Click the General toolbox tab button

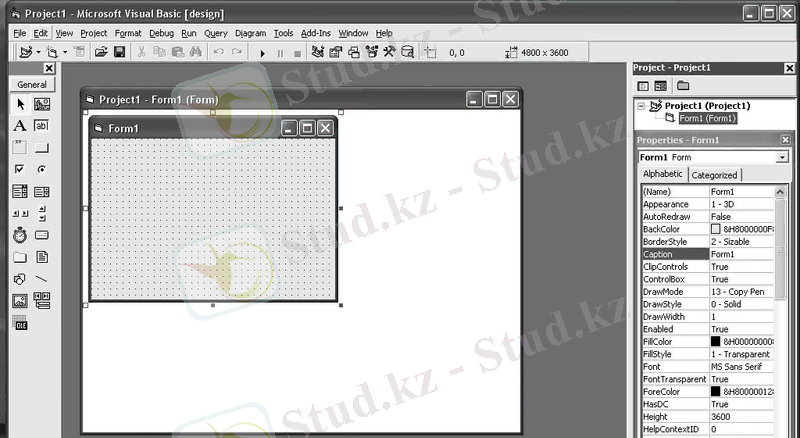pyautogui.click(x=32, y=85)
